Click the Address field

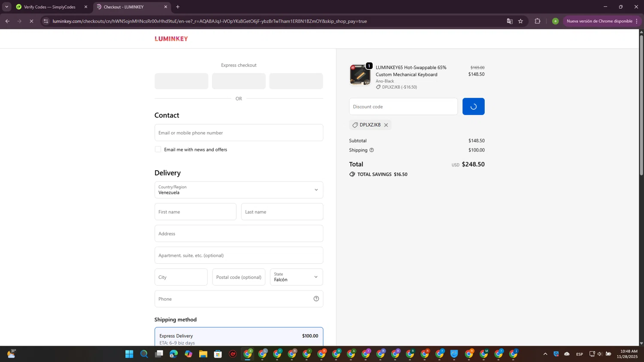239,233
